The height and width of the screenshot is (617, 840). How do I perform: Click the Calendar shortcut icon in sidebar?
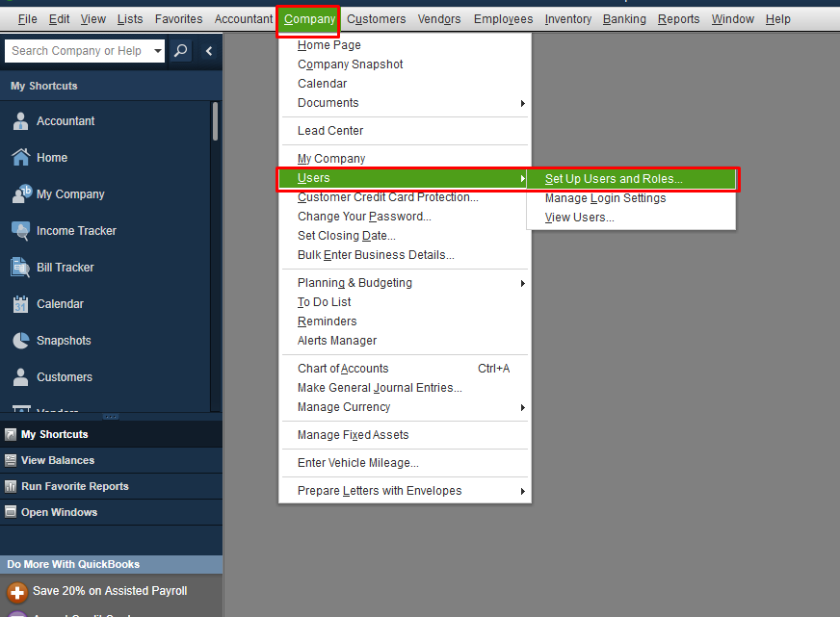pyautogui.click(x=20, y=304)
